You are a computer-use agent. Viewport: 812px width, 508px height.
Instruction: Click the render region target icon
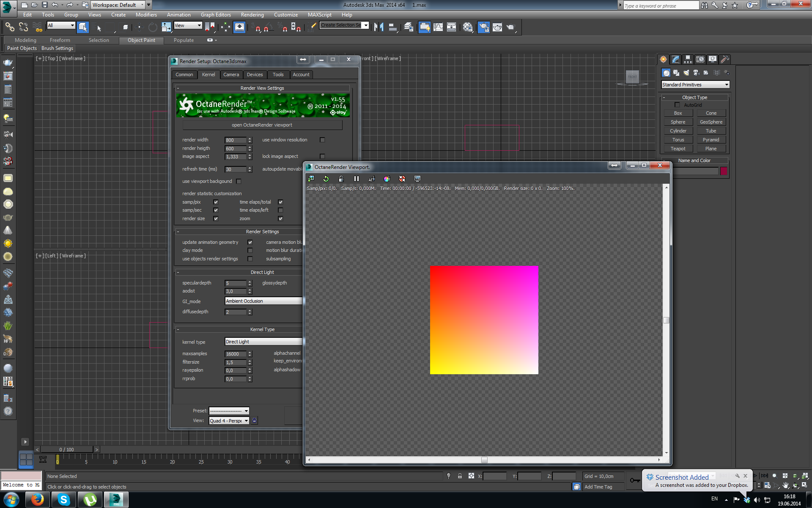[x=402, y=179]
